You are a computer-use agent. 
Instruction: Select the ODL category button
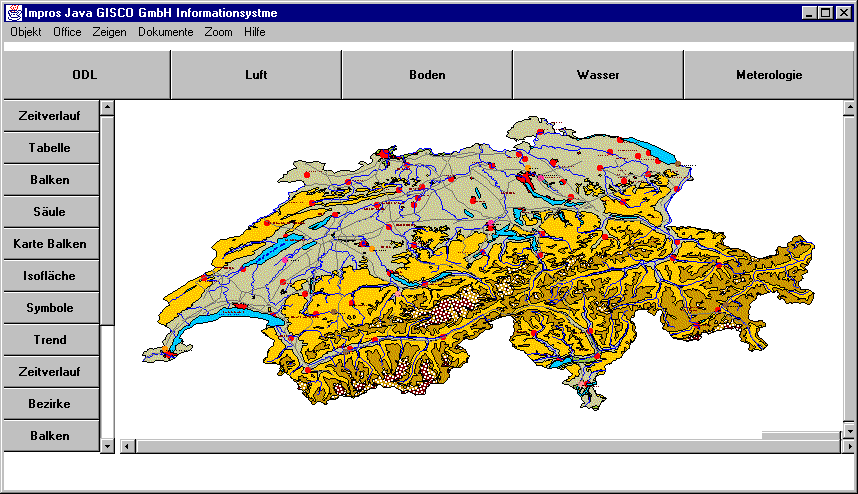click(x=85, y=75)
